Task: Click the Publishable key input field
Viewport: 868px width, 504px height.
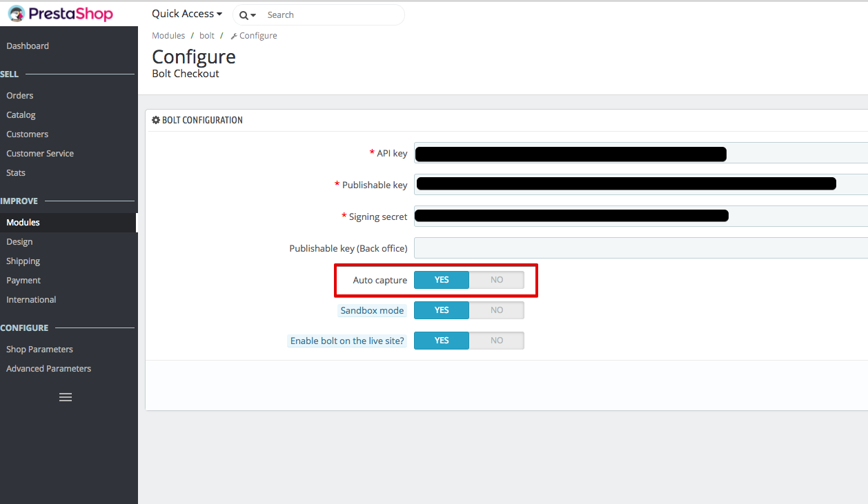Action: coord(641,185)
